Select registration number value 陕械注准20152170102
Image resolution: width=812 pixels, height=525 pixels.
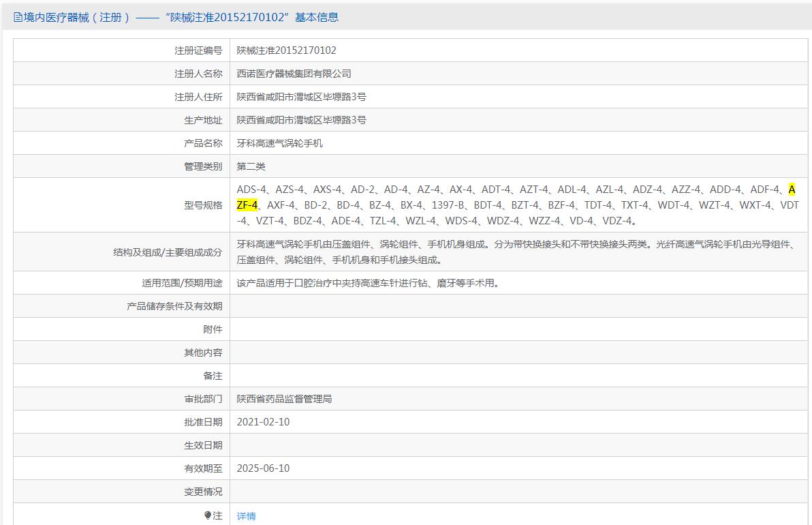(286, 50)
